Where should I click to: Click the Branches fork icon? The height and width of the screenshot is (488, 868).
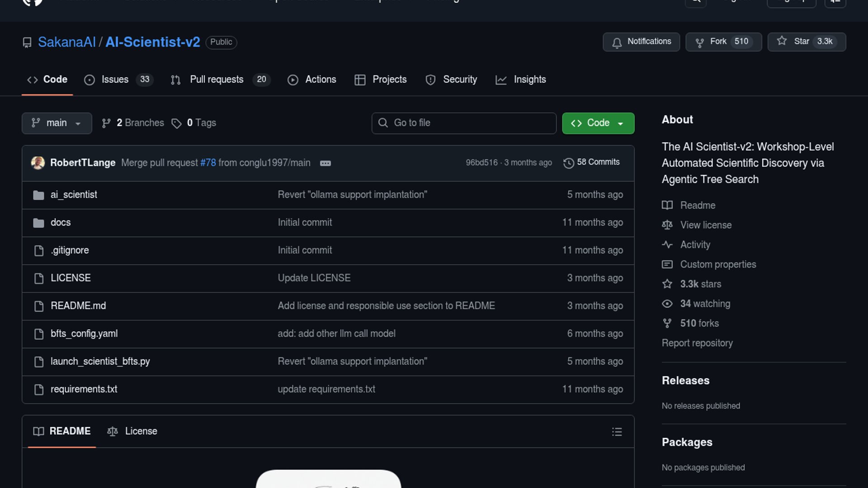(106, 123)
